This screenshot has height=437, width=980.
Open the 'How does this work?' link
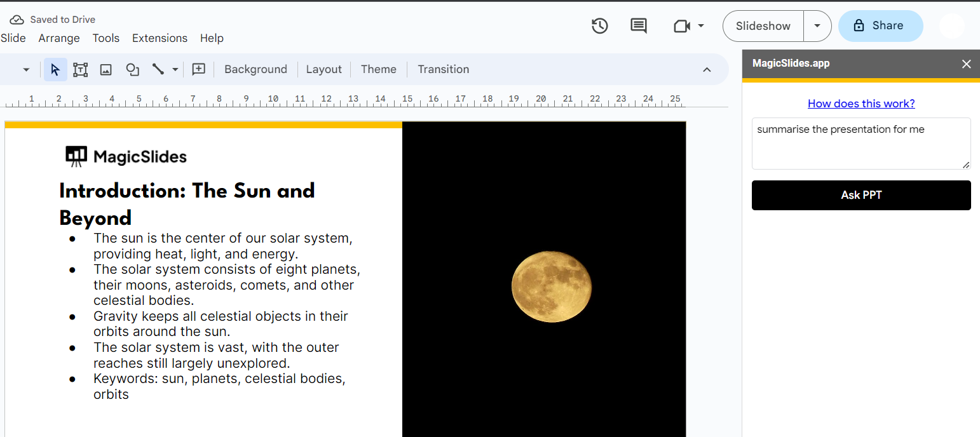click(x=861, y=104)
